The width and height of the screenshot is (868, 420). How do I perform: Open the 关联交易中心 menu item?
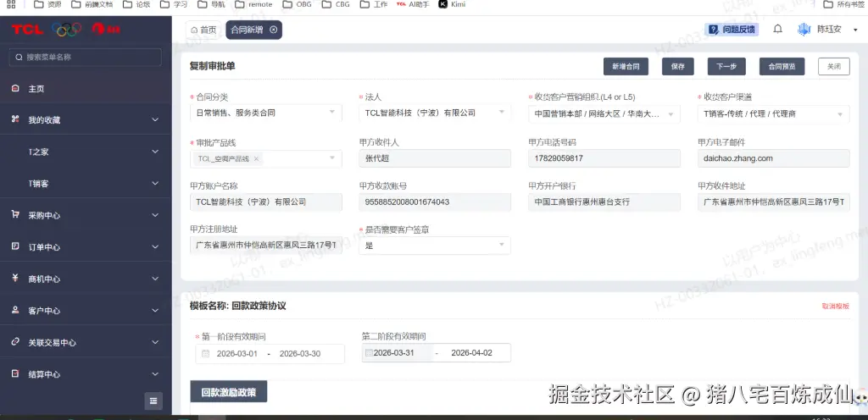(86, 342)
